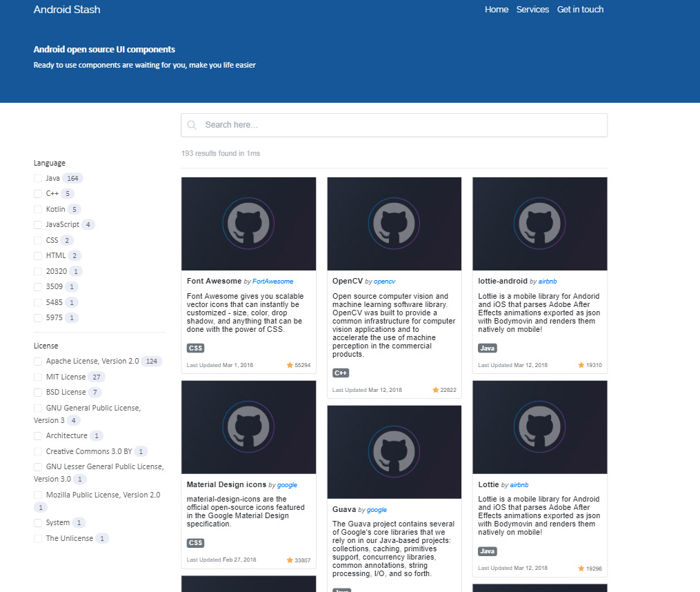700x592 pixels.
Task: Open the FortAwesome author link
Action: point(272,281)
